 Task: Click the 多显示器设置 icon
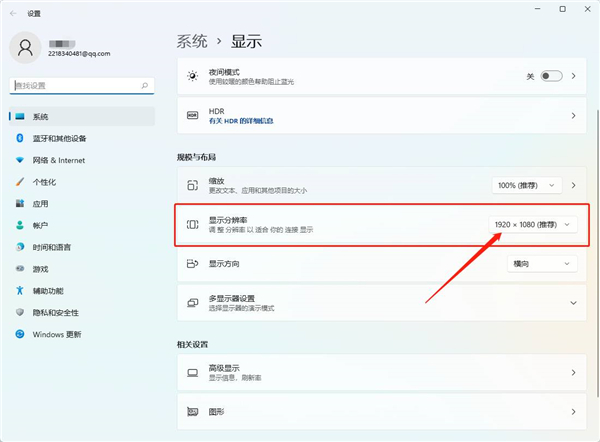193,302
